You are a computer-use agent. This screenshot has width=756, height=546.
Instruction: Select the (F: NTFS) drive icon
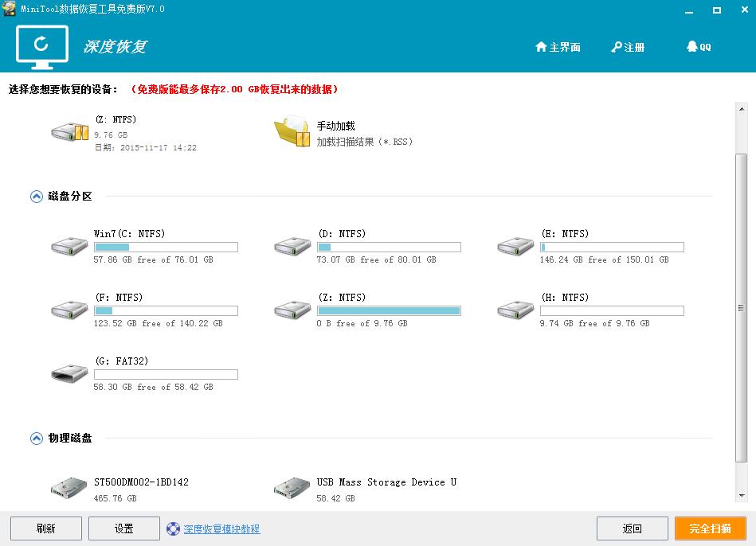[x=69, y=310]
